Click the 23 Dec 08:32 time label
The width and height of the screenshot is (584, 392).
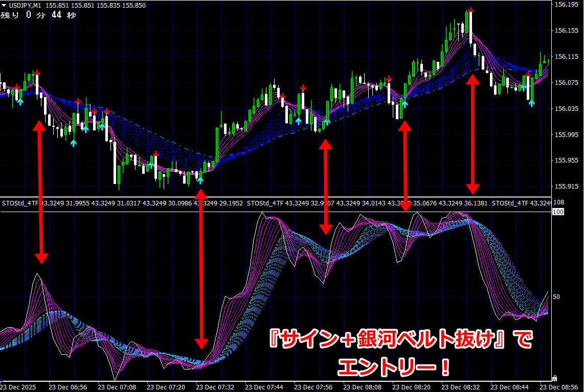460,387
